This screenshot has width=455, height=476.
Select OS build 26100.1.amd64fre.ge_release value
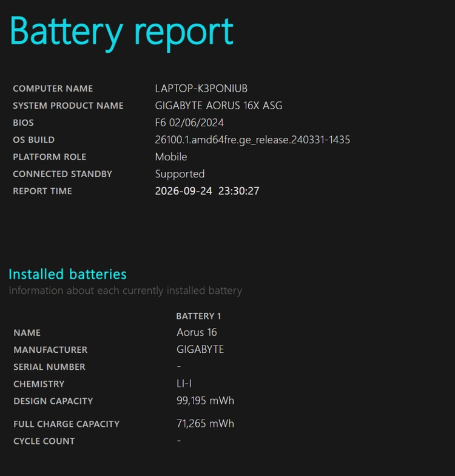252,140
